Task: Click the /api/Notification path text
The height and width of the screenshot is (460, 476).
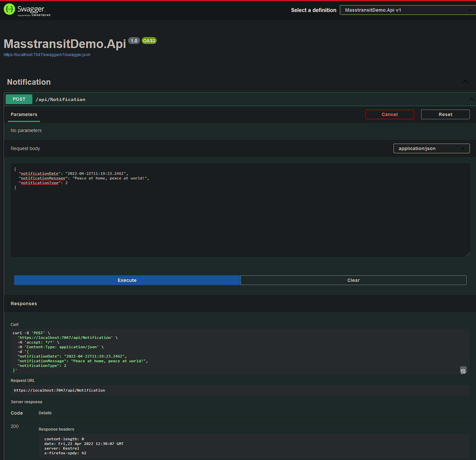Action: click(61, 100)
